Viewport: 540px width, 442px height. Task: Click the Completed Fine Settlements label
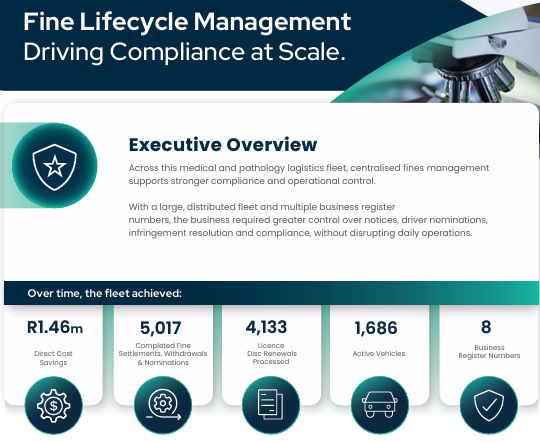163,354
